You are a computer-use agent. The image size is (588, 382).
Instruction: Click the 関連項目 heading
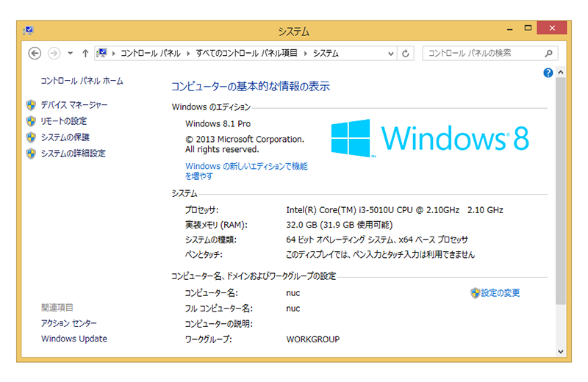pyautogui.click(x=57, y=308)
